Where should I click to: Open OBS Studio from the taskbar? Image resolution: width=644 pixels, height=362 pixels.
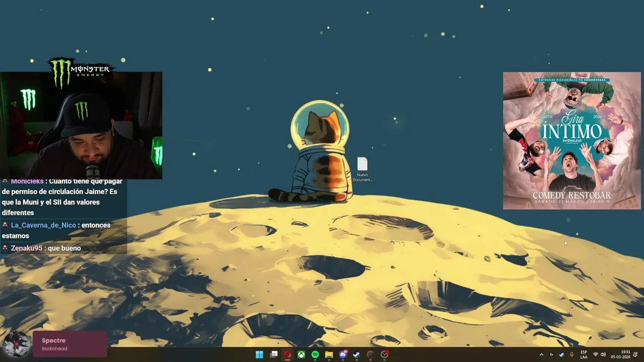[384, 354]
